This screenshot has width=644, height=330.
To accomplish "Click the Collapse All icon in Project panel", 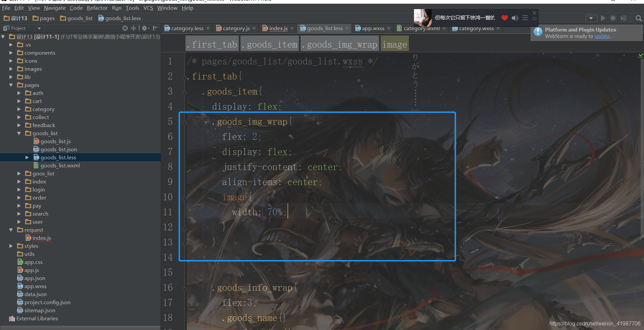I will (x=133, y=28).
